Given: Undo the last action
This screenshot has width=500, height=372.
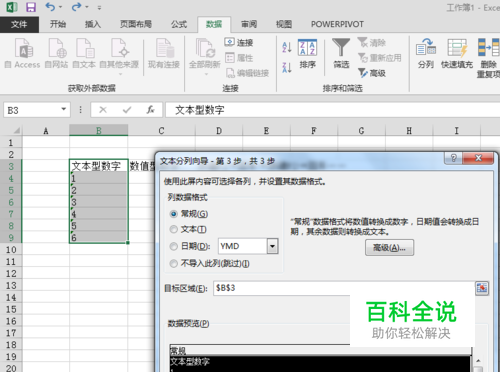Looking at the screenshot, I should (x=50, y=7).
